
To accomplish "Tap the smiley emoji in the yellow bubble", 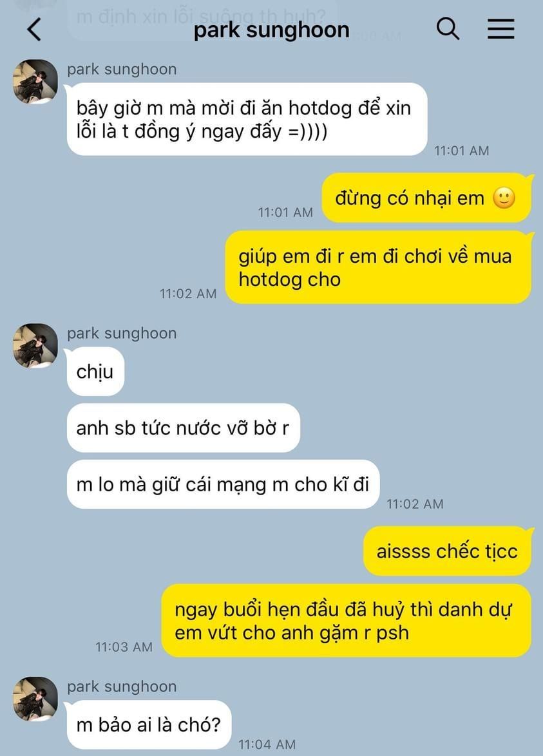I will tap(504, 198).
